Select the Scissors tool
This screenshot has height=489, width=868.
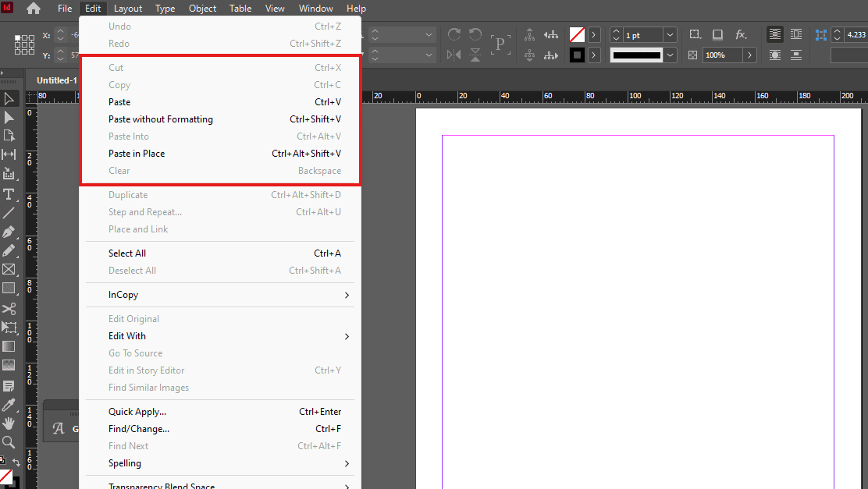point(9,308)
